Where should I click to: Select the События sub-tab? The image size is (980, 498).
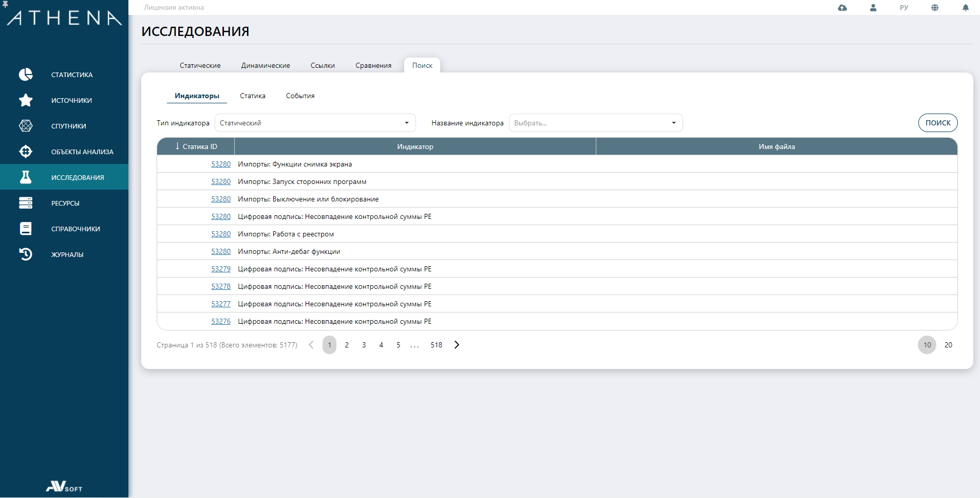tap(300, 96)
